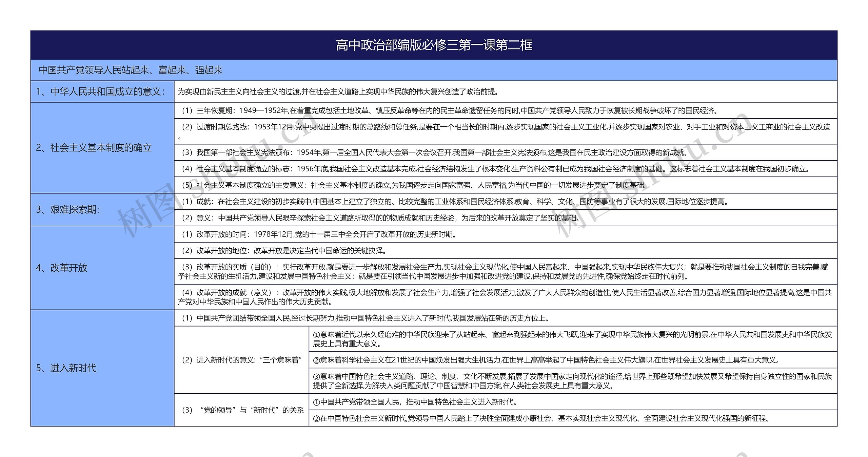
Task: Select cell （2）进入新时代的意义:“三个意味着”
Action: (x=241, y=360)
